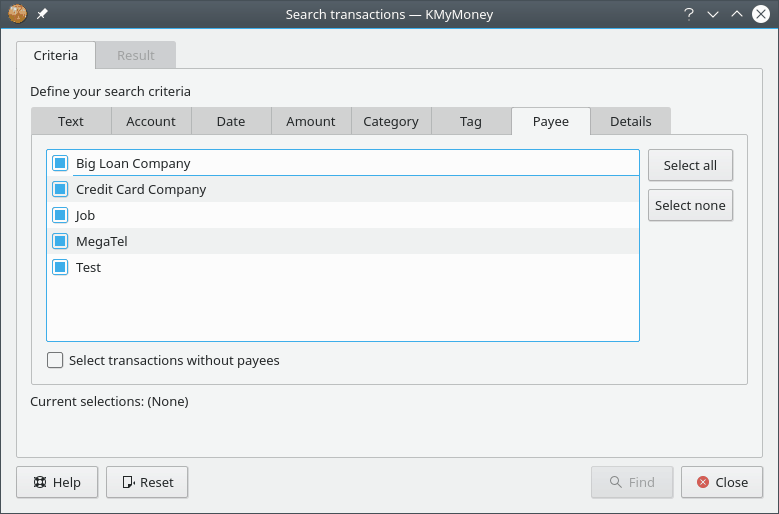This screenshot has height=514, width=779.
Task: Close the dialog with the title bar X
Action: pyautogui.click(x=761, y=14)
